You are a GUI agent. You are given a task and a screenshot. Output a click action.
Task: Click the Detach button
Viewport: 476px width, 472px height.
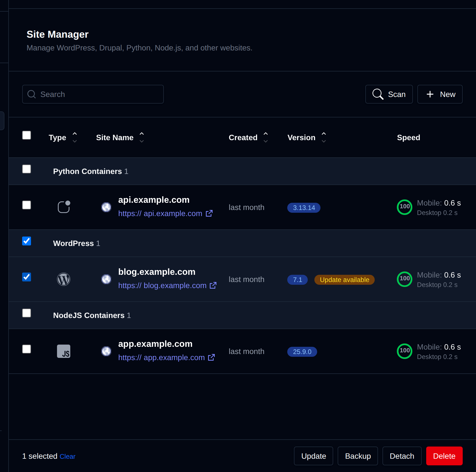click(x=402, y=456)
